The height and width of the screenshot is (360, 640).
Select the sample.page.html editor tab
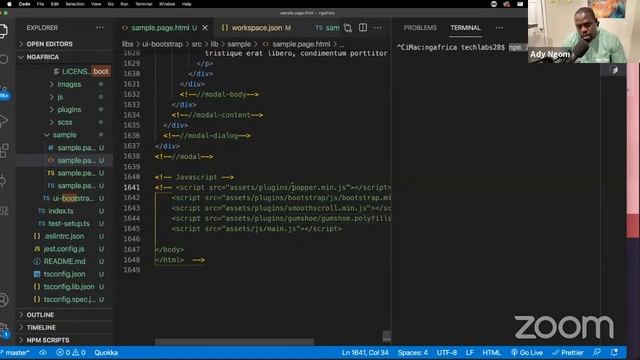coord(160,28)
